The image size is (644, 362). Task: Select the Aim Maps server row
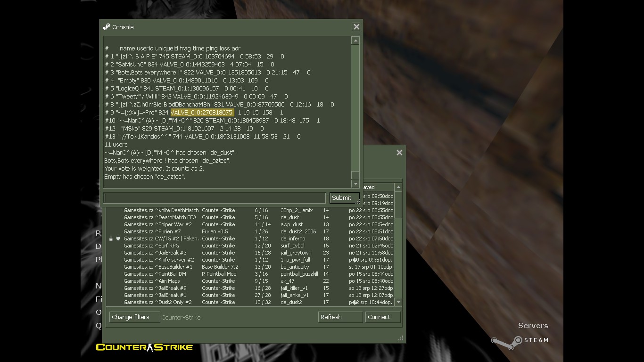[250, 281]
